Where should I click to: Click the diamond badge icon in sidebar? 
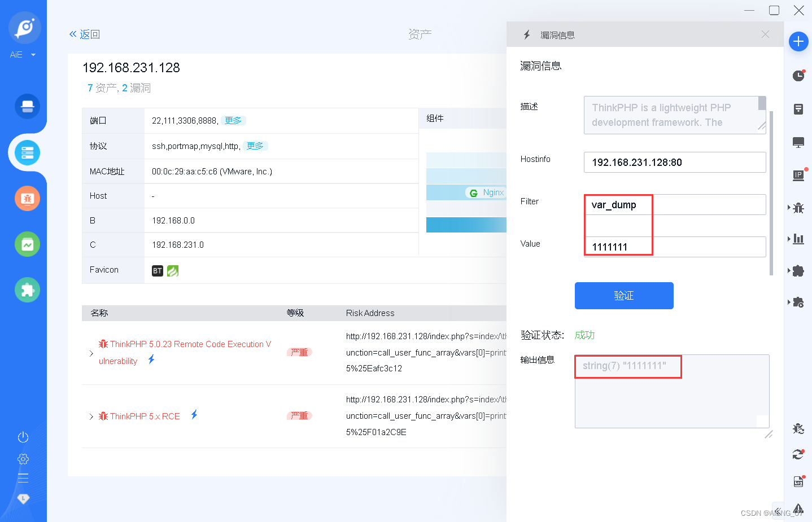(23, 498)
